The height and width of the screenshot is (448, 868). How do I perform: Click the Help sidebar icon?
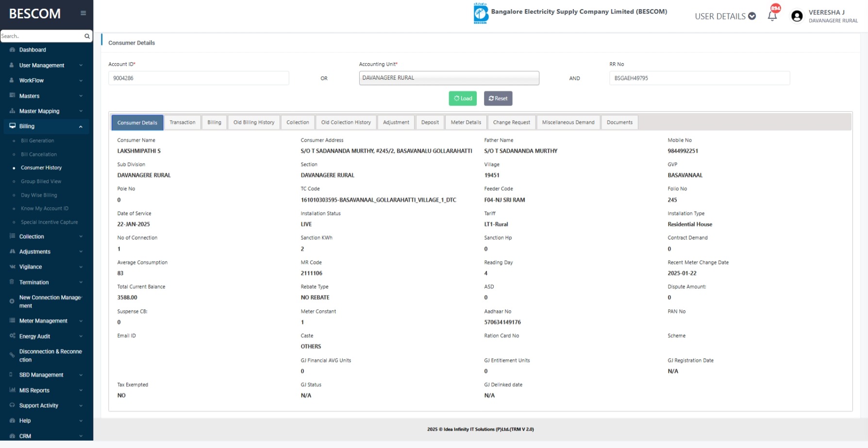pyautogui.click(x=12, y=421)
